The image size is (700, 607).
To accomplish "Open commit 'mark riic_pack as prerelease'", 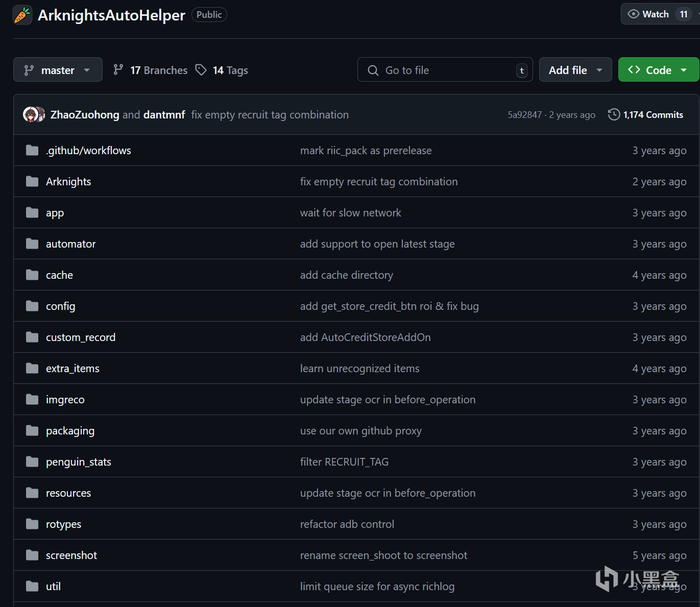I will [366, 151].
